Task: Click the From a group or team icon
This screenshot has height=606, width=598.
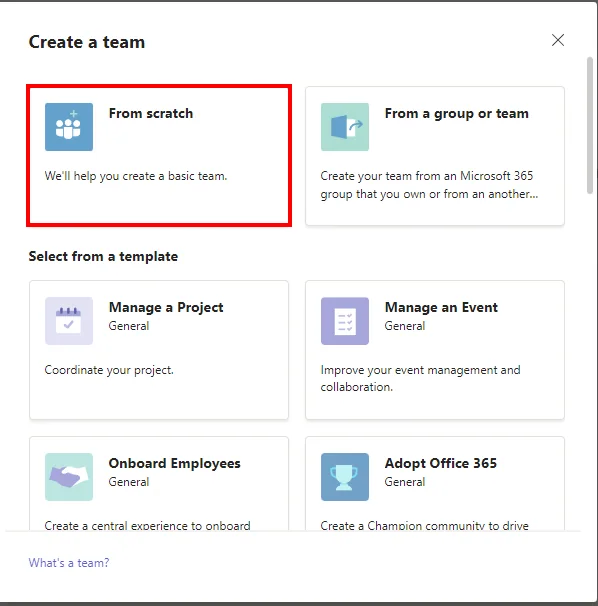Action: [345, 127]
